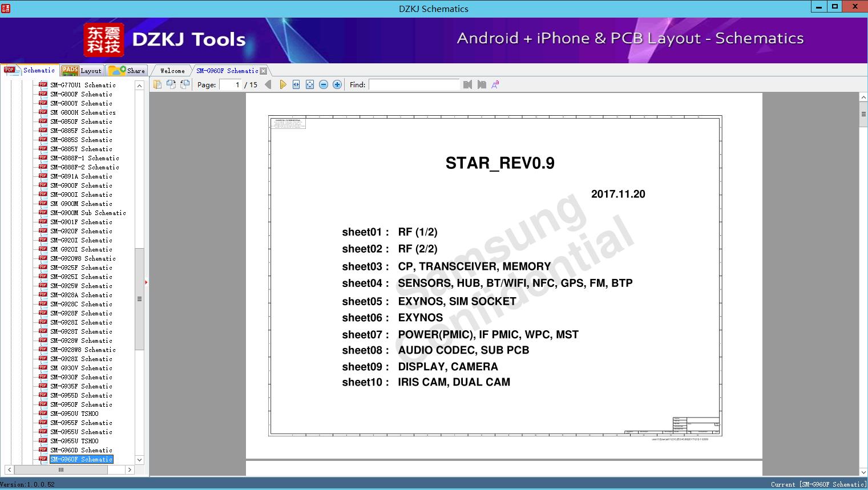Click the tree's vertical scrollbar thumb

(139, 299)
